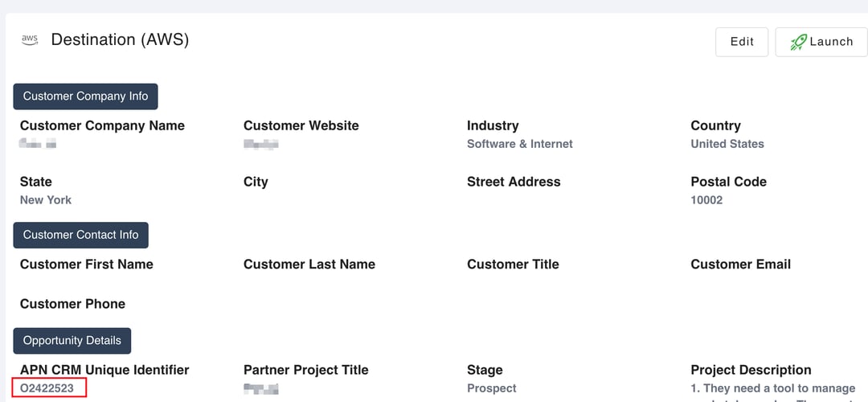Click the blurred Partner Project Title value
The image size is (868, 402).
click(260, 389)
